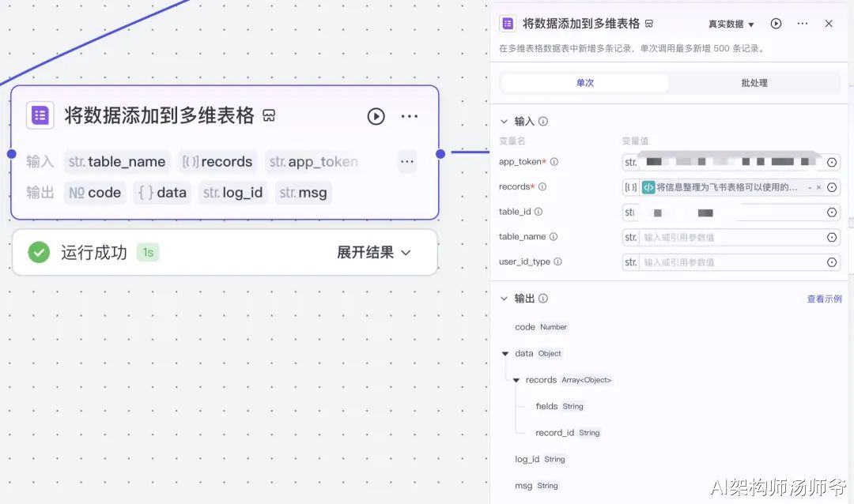Open reference picker icon for app_token
The image size is (854, 504).
pyautogui.click(x=832, y=162)
